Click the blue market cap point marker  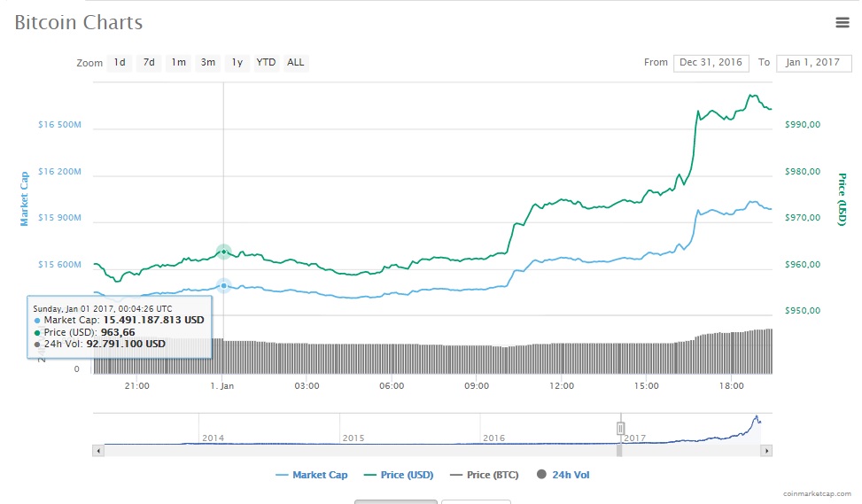224,286
